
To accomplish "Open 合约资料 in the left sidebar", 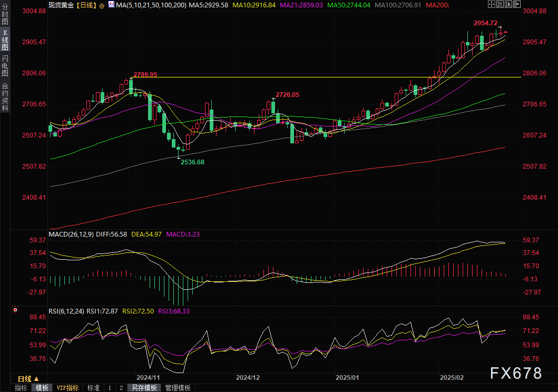I will pyautogui.click(x=5, y=96).
